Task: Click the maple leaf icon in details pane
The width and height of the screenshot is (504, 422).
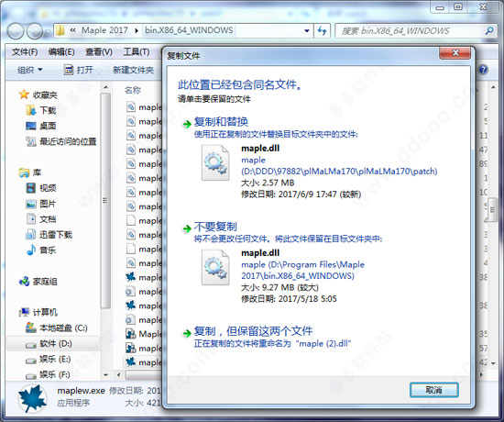Action: (x=32, y=398)
